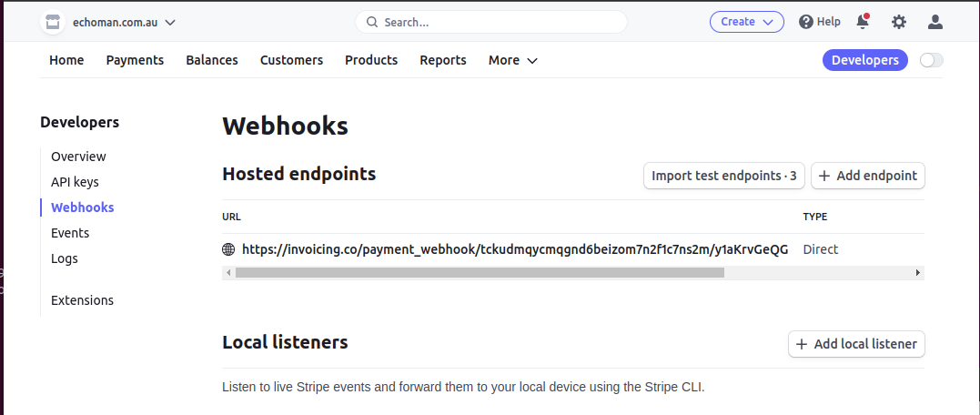Click the echoman.com.au store icon
This screenshot has width=980, height=415.
tap(53, 23)
